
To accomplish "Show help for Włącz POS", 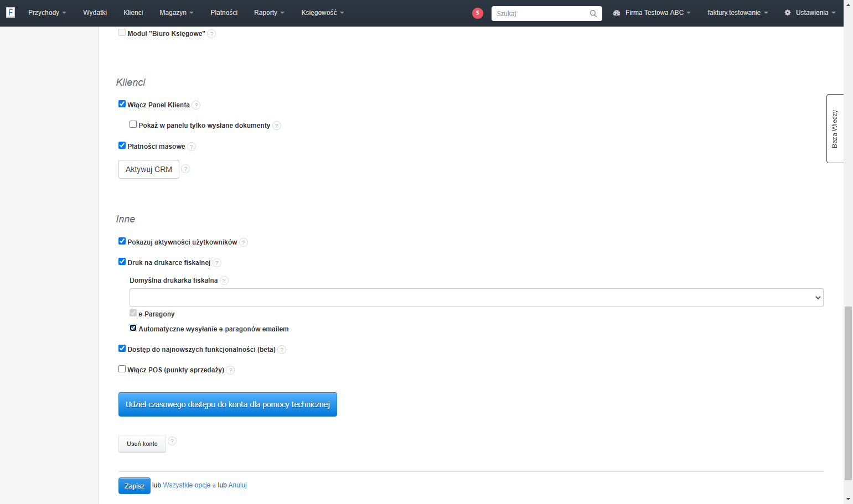I will coord(230,370).
